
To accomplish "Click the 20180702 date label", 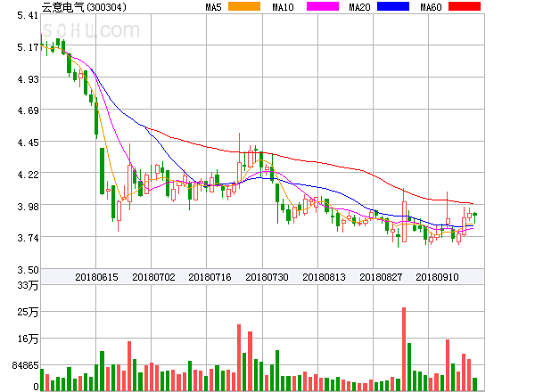I will click(x=153, y=277).
